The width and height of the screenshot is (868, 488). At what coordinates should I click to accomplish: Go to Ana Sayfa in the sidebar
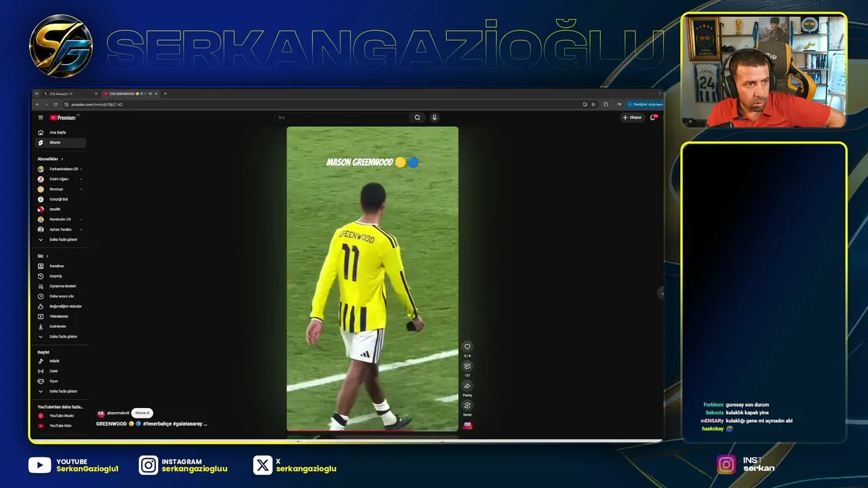tap(60, 132)
